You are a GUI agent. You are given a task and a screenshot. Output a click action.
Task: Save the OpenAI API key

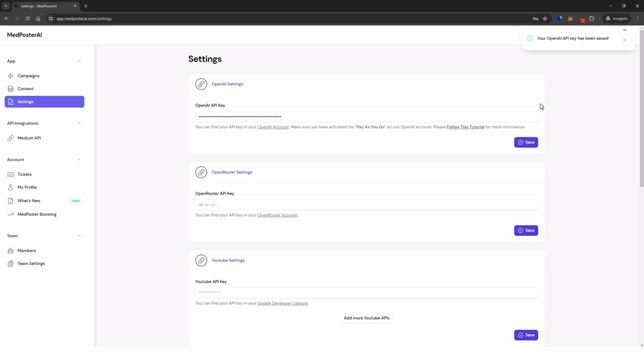coord(526,142)
